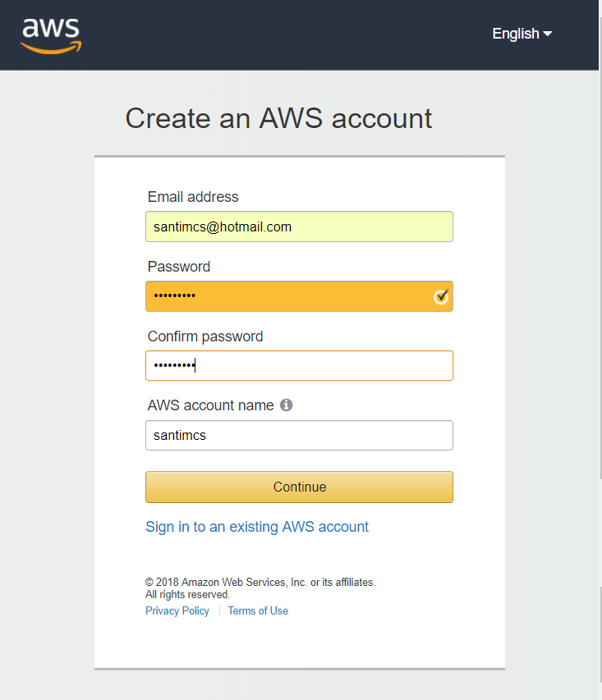Click the Password label text
Screen dimensions: 602x700
click(179, 267)
